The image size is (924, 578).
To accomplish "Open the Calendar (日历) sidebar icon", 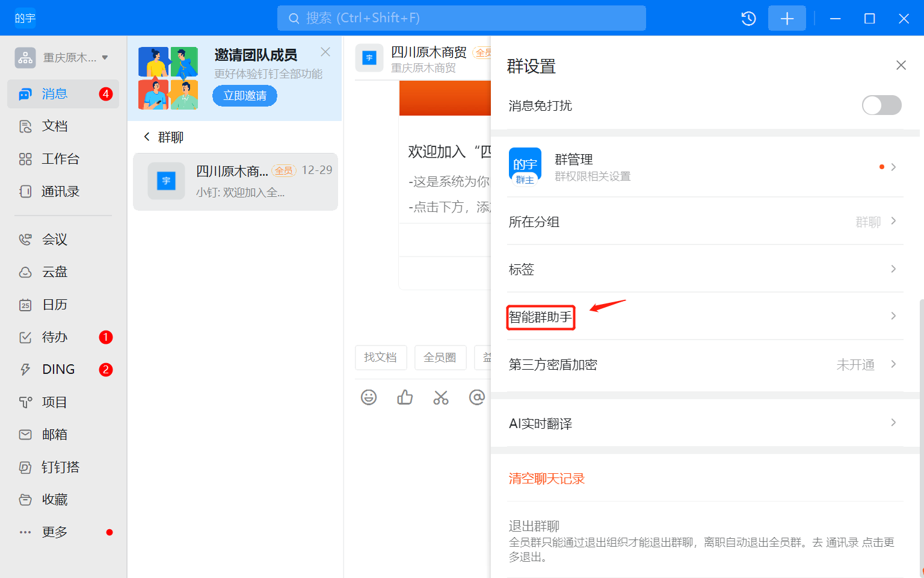I will pyautogui.click(x=25, y=305).
